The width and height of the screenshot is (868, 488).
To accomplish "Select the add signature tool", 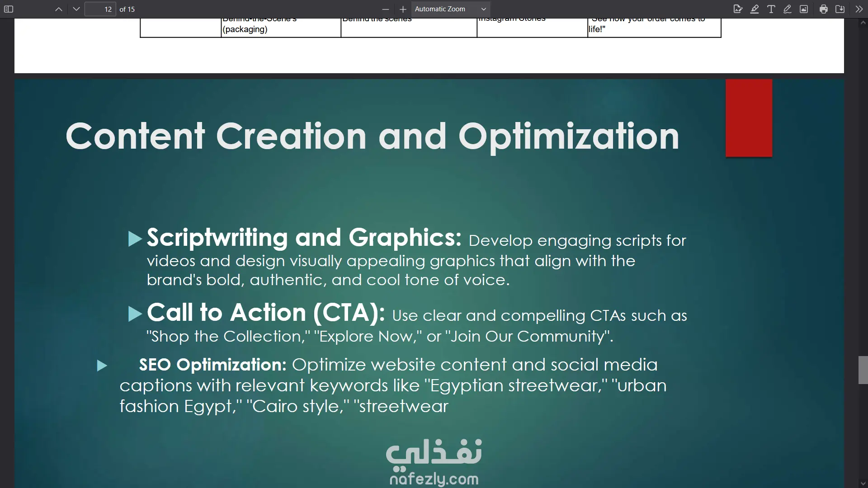I will (738, 9).
